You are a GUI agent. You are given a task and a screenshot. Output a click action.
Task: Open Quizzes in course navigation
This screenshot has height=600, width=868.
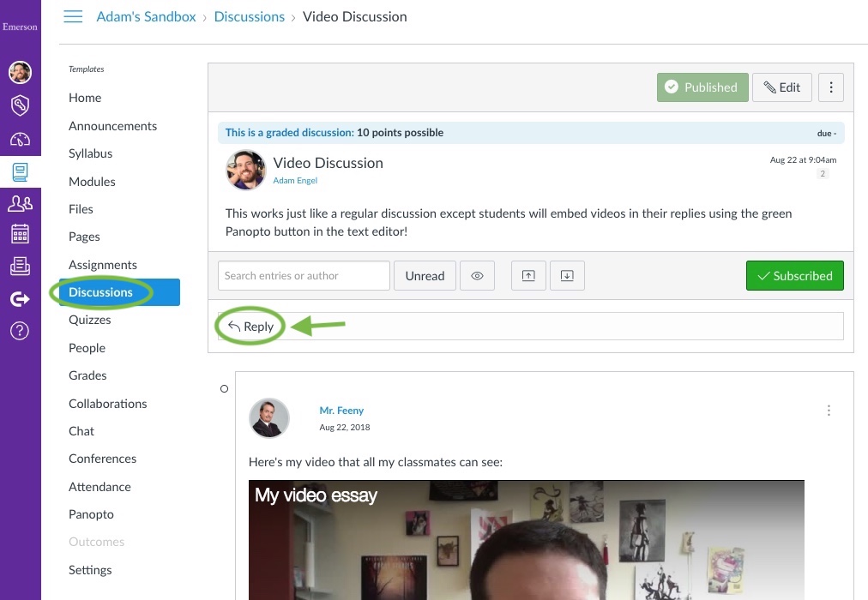(90, 320)
